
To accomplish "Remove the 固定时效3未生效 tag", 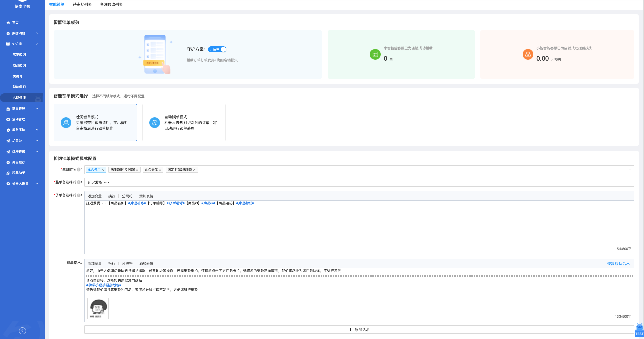I will click(194, 170).
